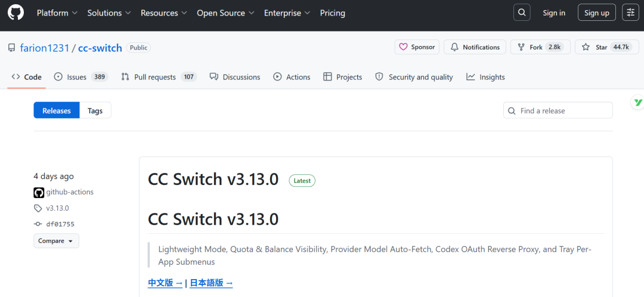Click the Sign up button
Viewport: 644px width, 297px height.
coord(596,13)
